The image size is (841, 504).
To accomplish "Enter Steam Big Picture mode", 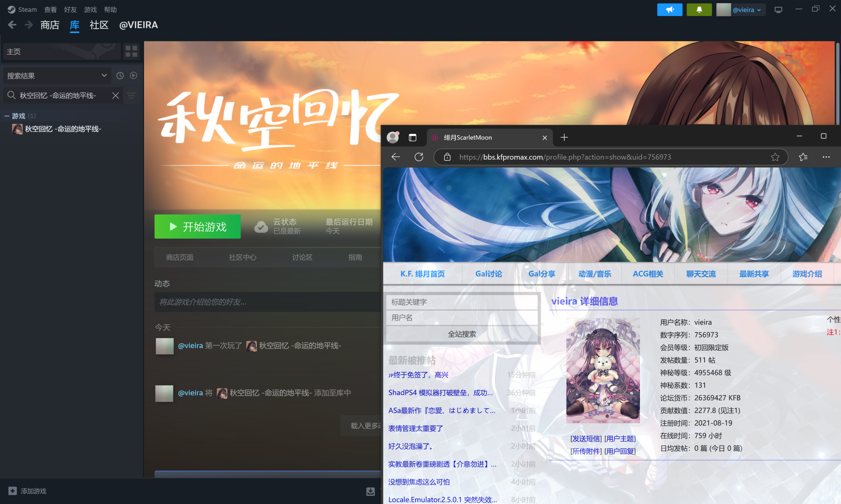I will click(778, 10).
